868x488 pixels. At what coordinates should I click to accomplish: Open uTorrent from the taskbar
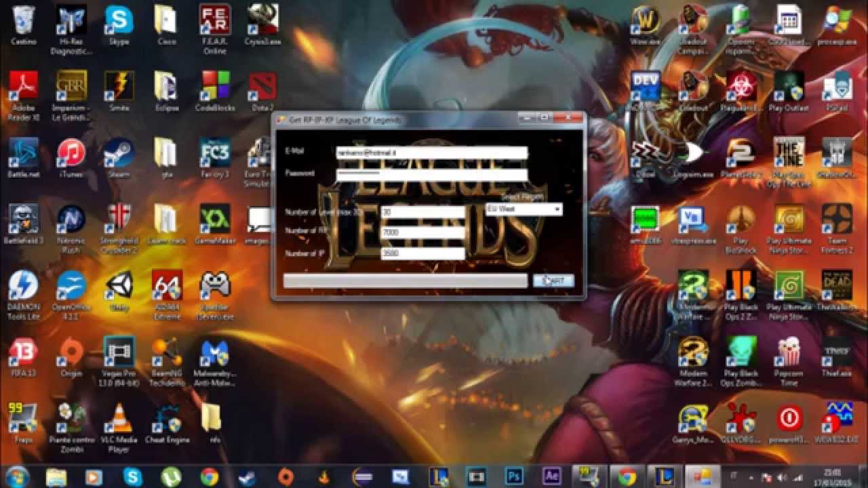point(170,476)
